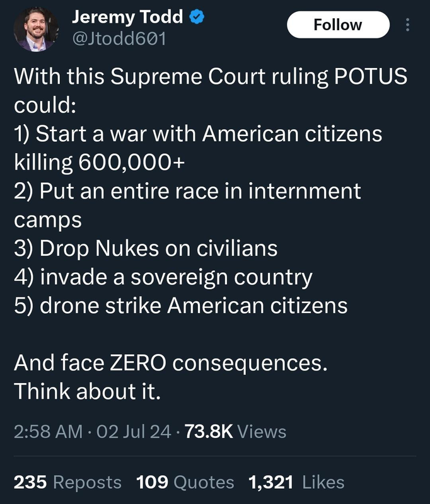View the 73.8K Views analytics
This screenshot has height=504, width=430.
coord(235,432)
